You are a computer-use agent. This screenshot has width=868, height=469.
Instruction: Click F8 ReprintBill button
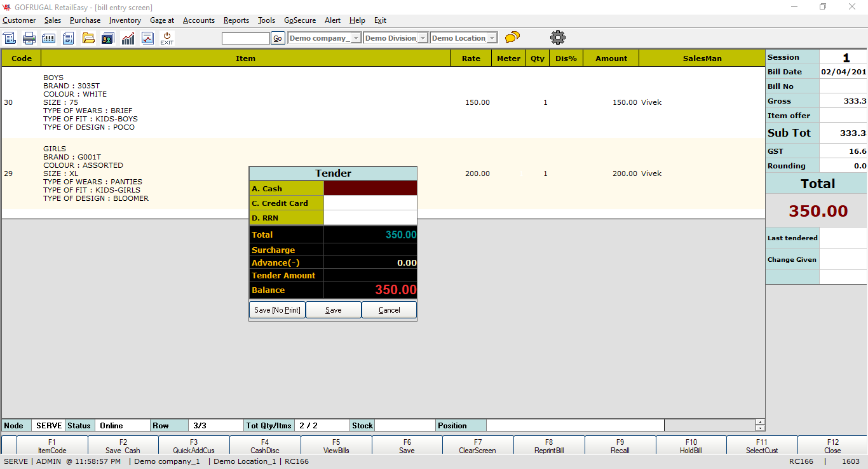pos(549,446)
